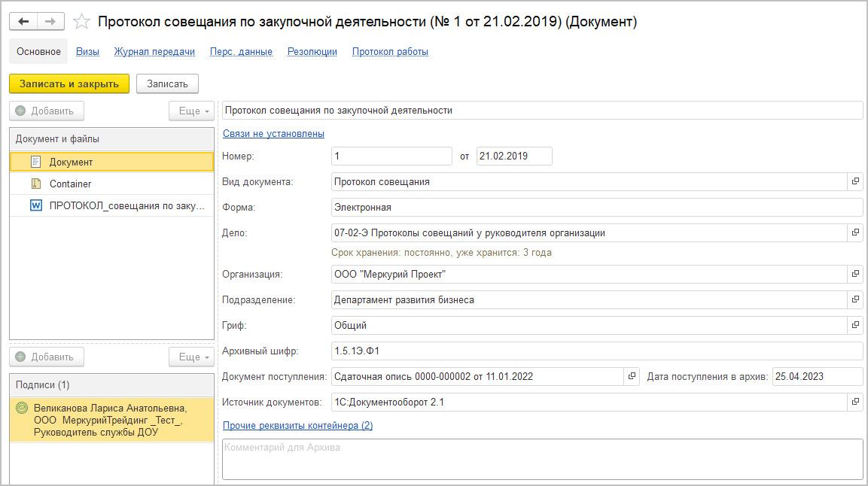Image resolution: width=868 pixels, height=486 pixels.
Task: Open the Дело field selection icon
Action: point(855,233)
